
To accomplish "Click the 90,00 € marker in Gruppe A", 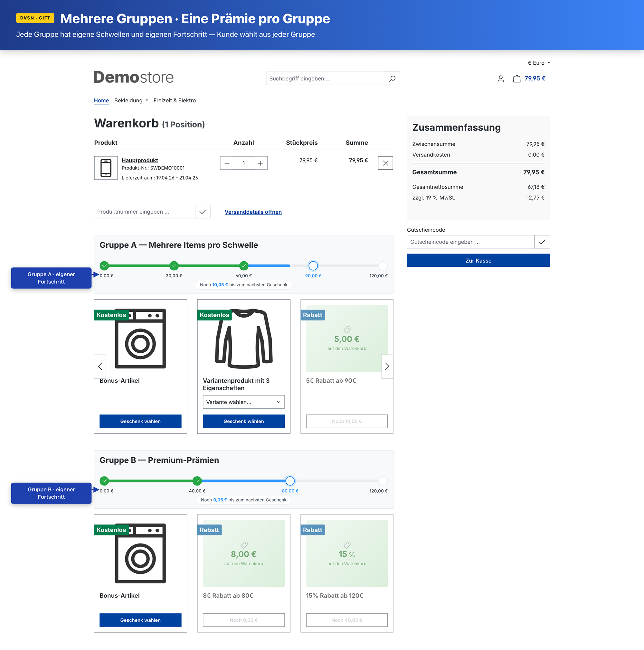I will (313, 266).
